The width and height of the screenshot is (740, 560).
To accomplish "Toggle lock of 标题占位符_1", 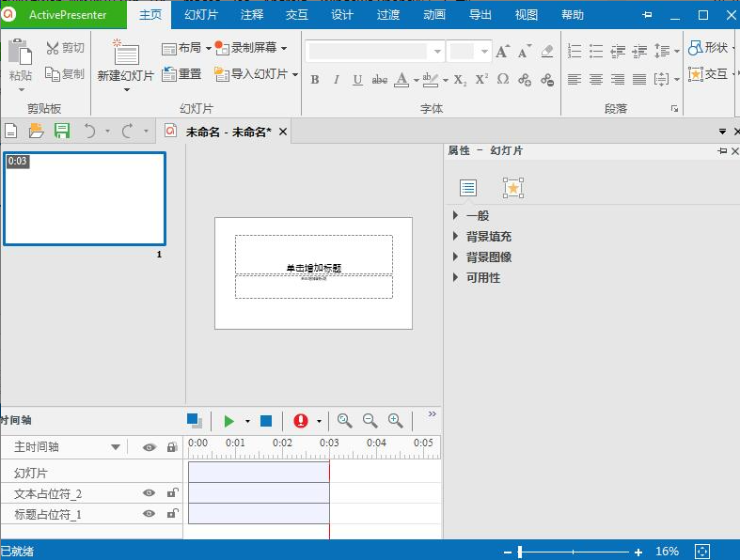I will click(172, 514).
